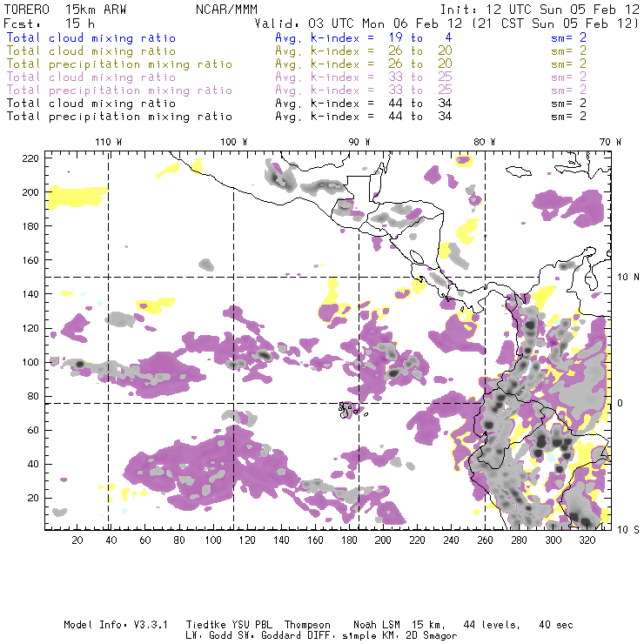This screenshot has width=644, height=644.
Task: Click the '90 W' longitude label
Action: pyautogui.click(x=359, y=142)
